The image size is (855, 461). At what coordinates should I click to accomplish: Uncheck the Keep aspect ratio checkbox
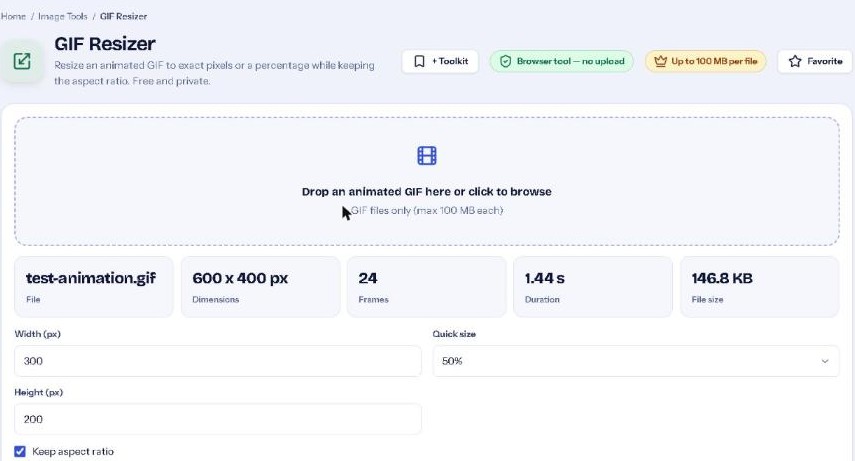click(x=20, y=451)
